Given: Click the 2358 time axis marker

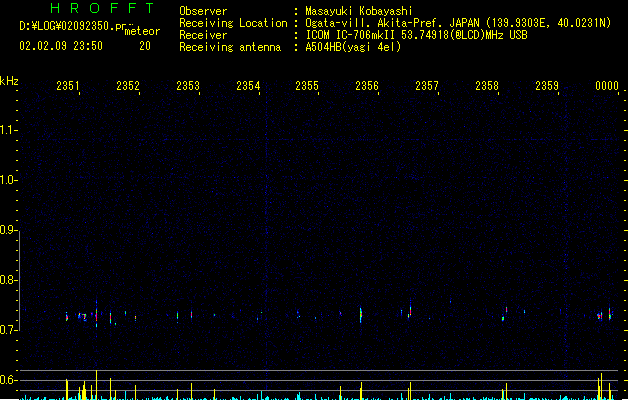Looking at the screenshot, I should pos(487,85).
